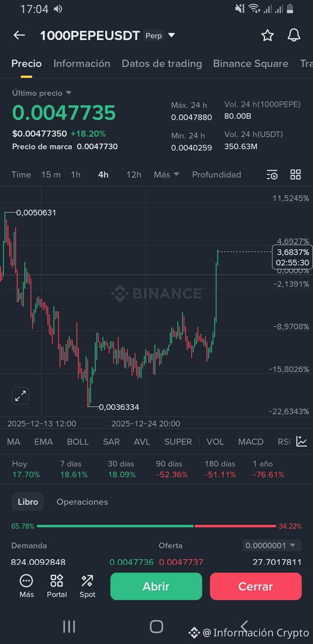Image resolution: width=313 pixels, height=644 pixels.
Task: Open the Datos de trading tab
Action: click(162, 64)
